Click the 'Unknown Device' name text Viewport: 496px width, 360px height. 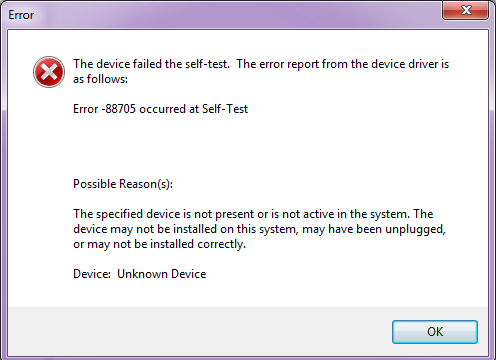(x=162, y=274)
